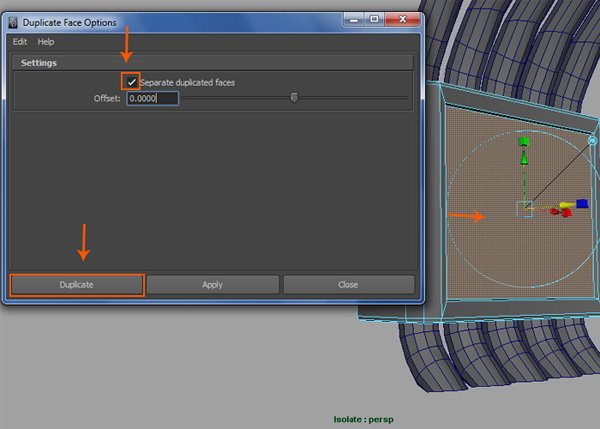Click the Separate duplicated faces label
The height and width of the screenshot is (429, 600).
(x=188, y=83)
